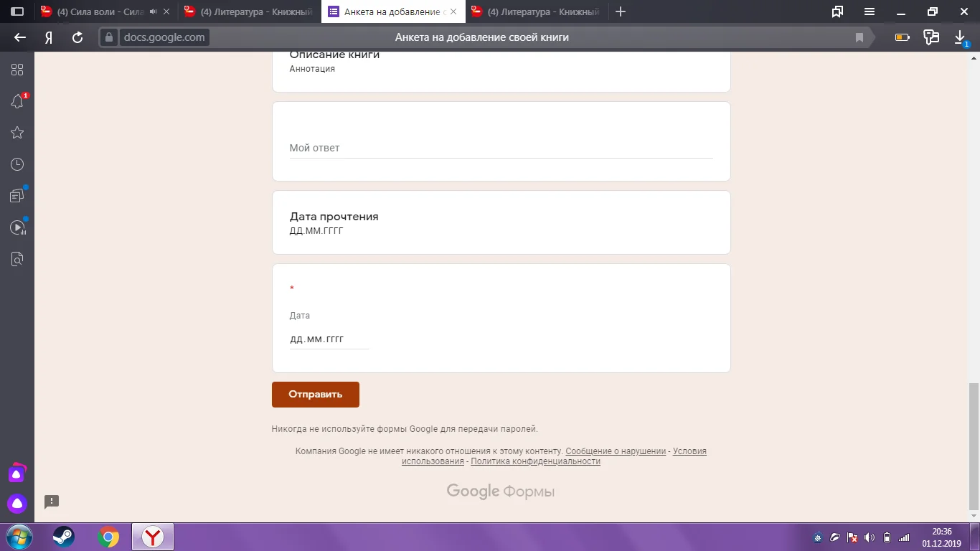Screen dimensions: 980x551
Task: Click the padlock site security icon
Action: pyautogui.click(x=109, y=37)
